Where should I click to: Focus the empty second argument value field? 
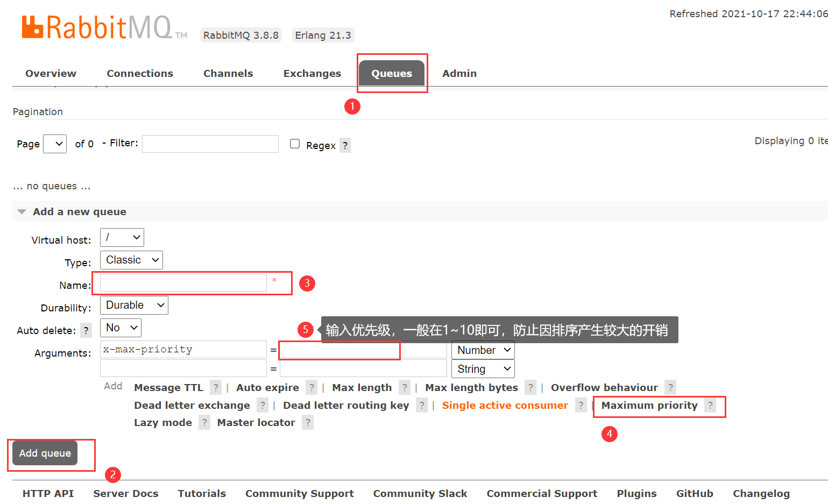coord(364,368)
